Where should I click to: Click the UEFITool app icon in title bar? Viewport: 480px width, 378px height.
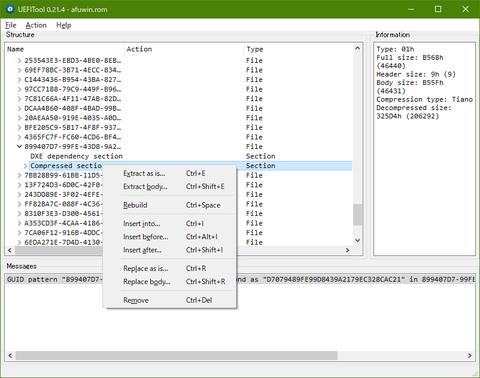tap(10, 9)
